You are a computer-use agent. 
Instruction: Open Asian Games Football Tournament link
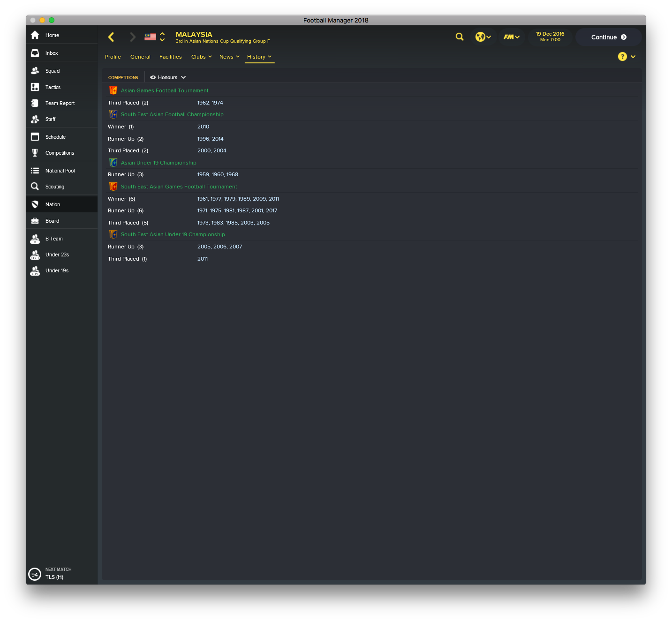(x=165, y=90)
